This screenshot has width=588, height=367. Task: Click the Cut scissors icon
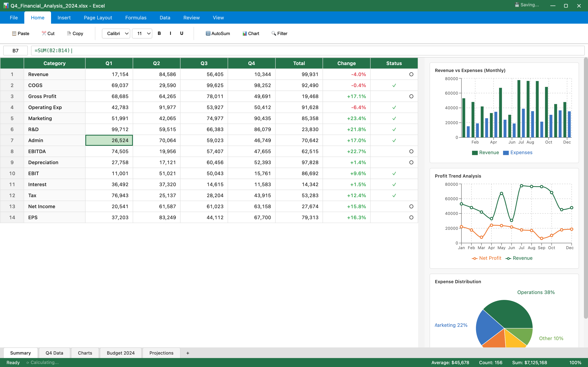click(x=44, y=33)
